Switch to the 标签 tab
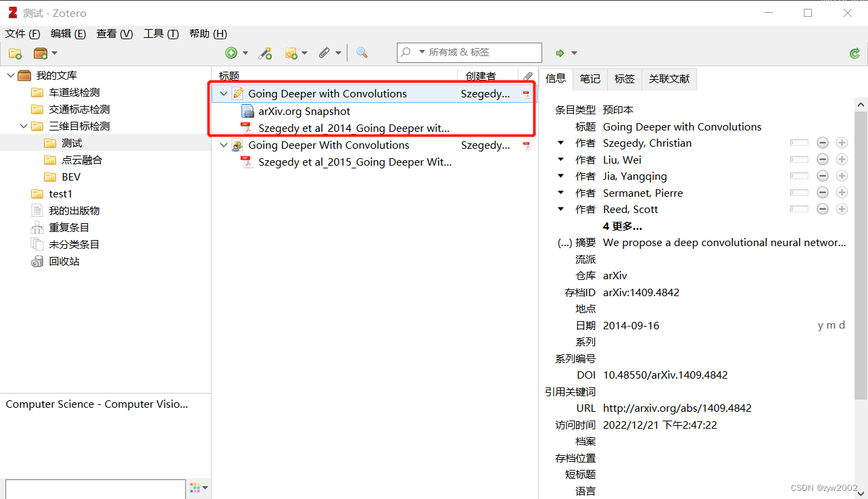 point(624,79)
